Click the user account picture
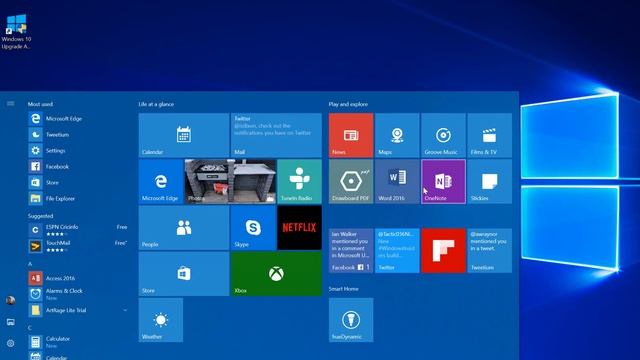This screenshot has height=360, width=640. [x=11, y=301]
